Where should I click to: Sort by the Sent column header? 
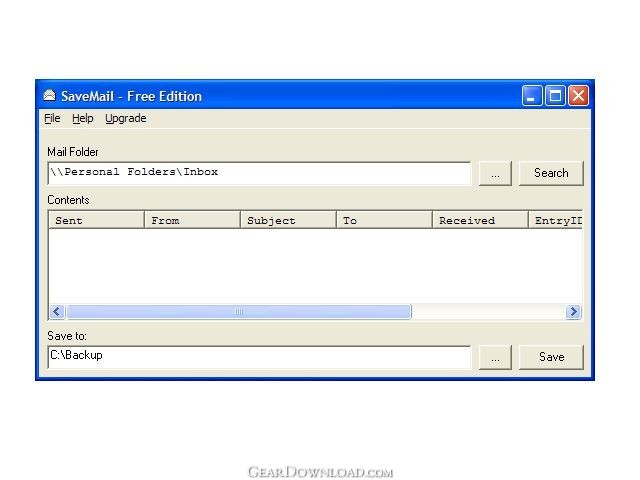[x=96, y=220]
